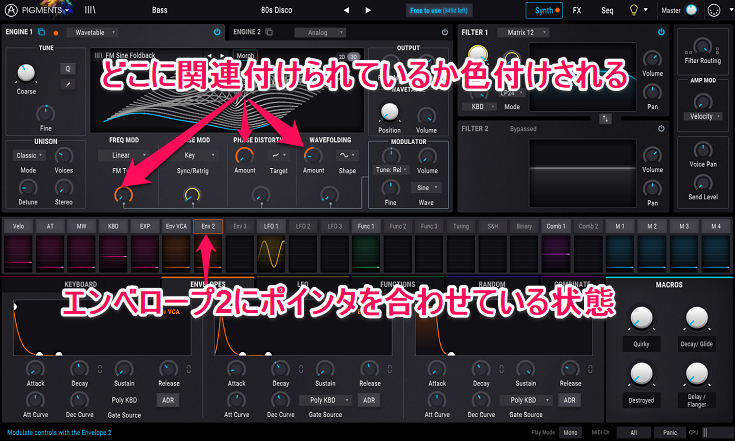Viewport: 735px width, 441px height.
Task: Select the Func 1 modulation source
Action: click(x=366, y=226)
